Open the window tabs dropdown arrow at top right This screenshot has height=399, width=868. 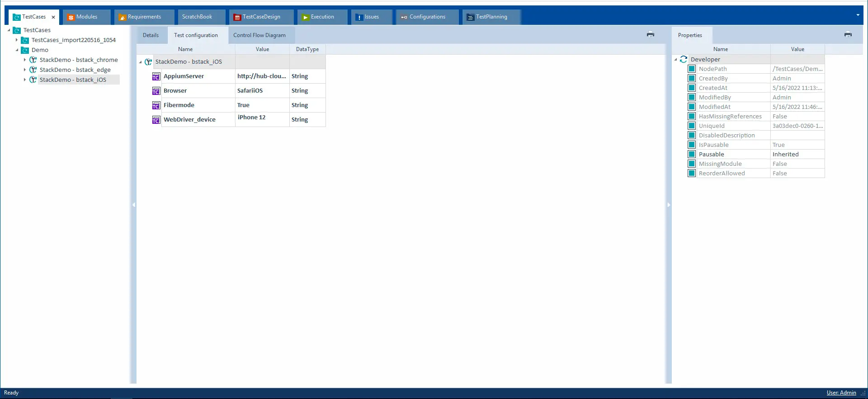[x=858, y=15]
